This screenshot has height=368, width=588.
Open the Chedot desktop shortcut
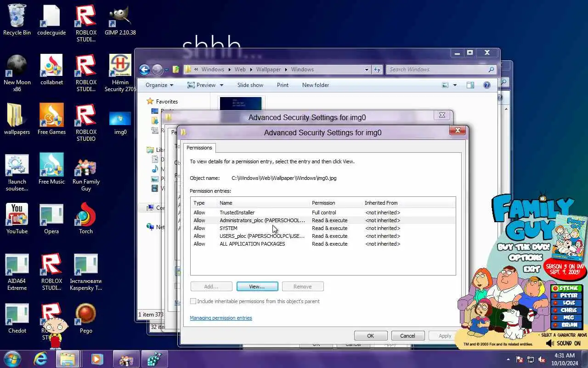pos(17,318)
